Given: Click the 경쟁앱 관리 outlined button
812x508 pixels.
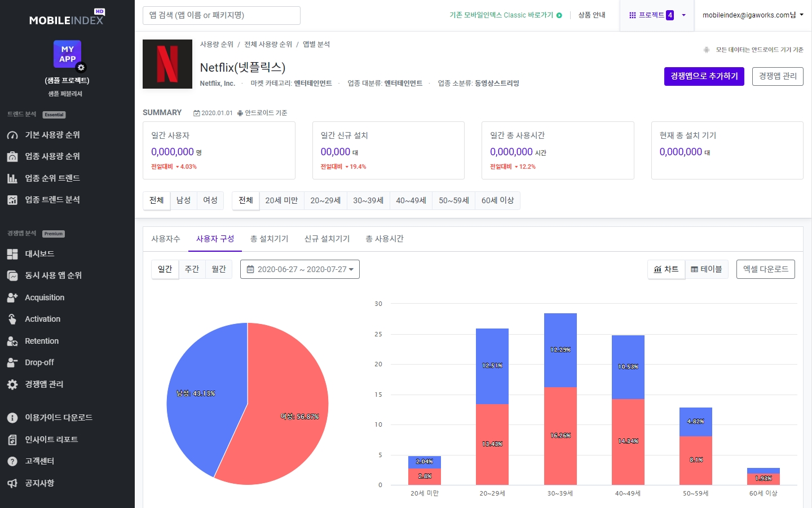Looking at the screenshot, I should [778, 76].
